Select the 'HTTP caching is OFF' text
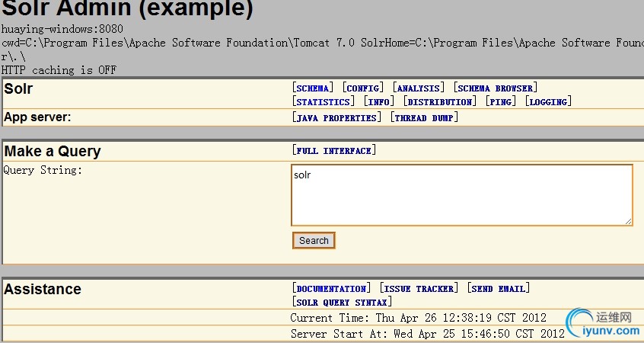 point(59,70)
